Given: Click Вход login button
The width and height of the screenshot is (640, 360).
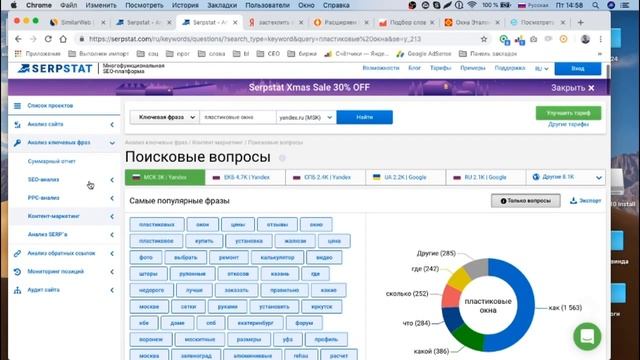Looking at the screenshot, I should [578, 69].
